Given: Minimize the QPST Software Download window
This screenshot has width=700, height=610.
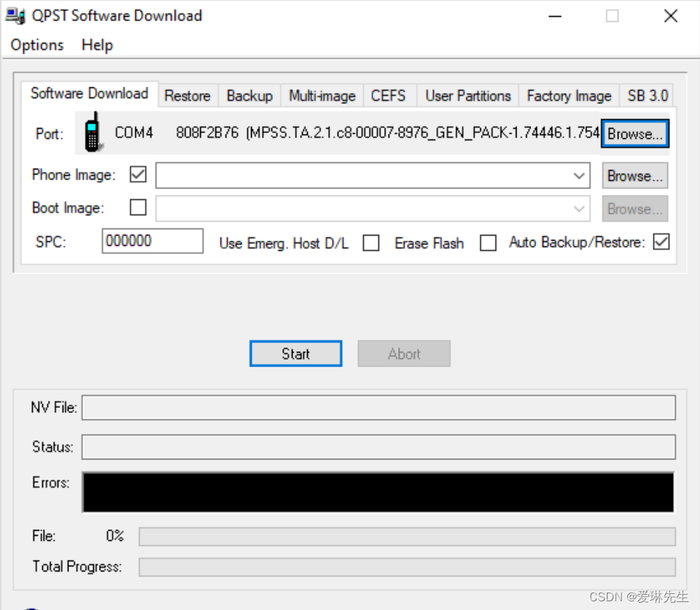Looking at the screenshot, I should 555,16.
